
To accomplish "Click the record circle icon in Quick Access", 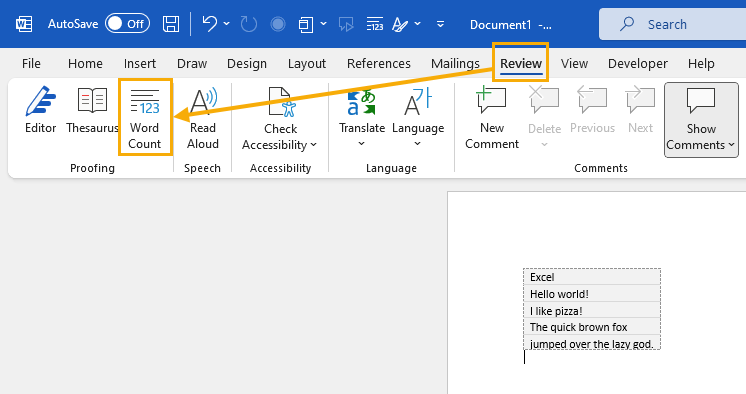I will pos(278,24).
